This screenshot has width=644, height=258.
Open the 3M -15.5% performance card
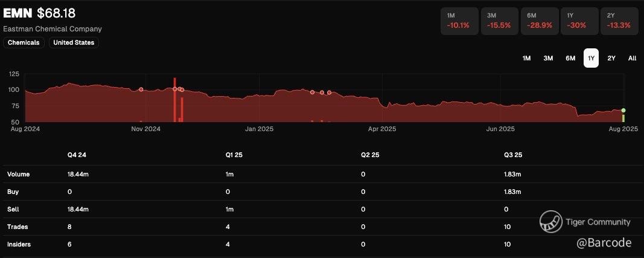[x=499, y=21]
